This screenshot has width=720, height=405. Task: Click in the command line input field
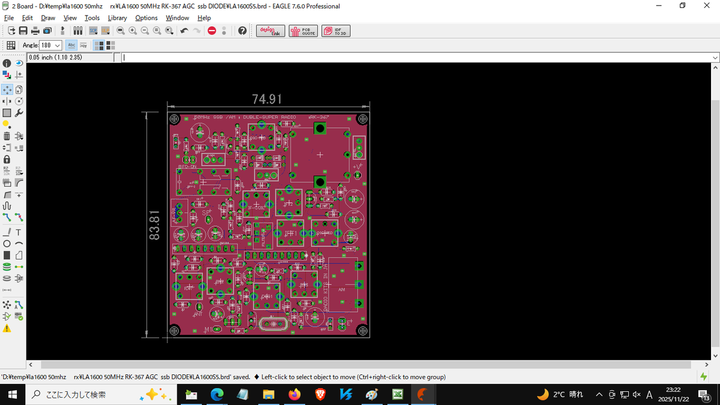tap(400, 57)
